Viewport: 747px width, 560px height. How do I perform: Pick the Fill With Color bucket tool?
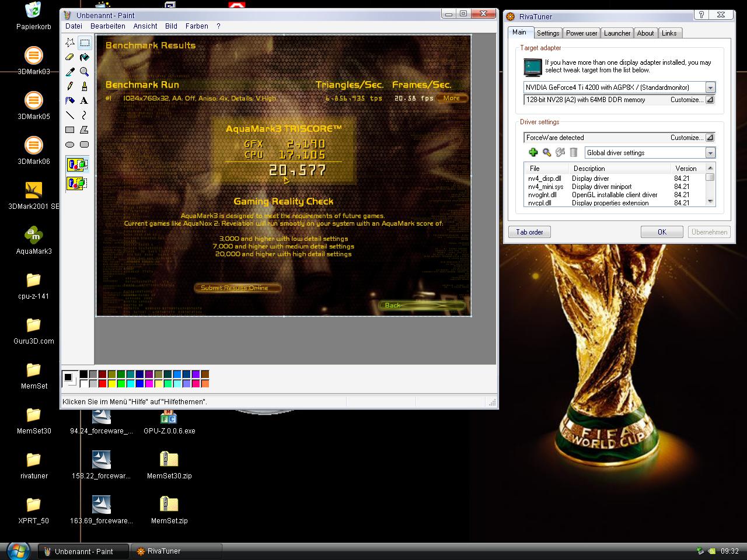coord(85,57)
